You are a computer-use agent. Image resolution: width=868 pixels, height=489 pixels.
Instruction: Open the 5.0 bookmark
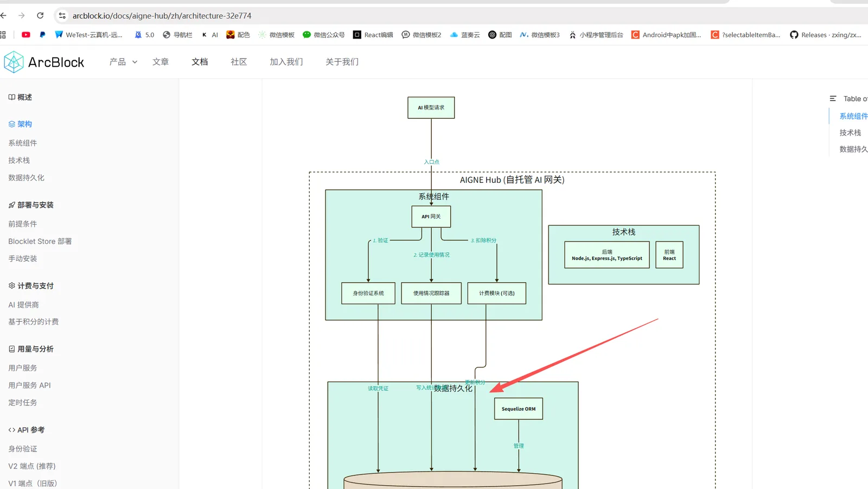144,35
